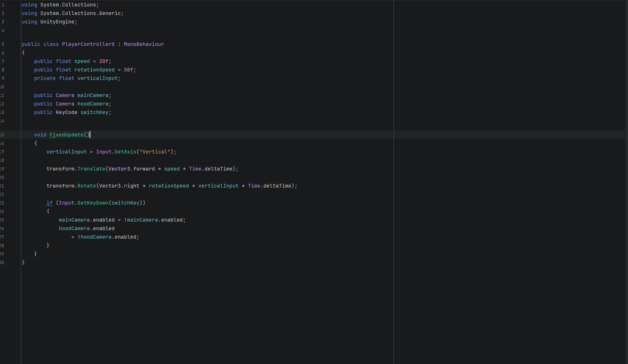628x364 pixels.
Task: Click the GetAxis method call
Action: click(125, 152)
